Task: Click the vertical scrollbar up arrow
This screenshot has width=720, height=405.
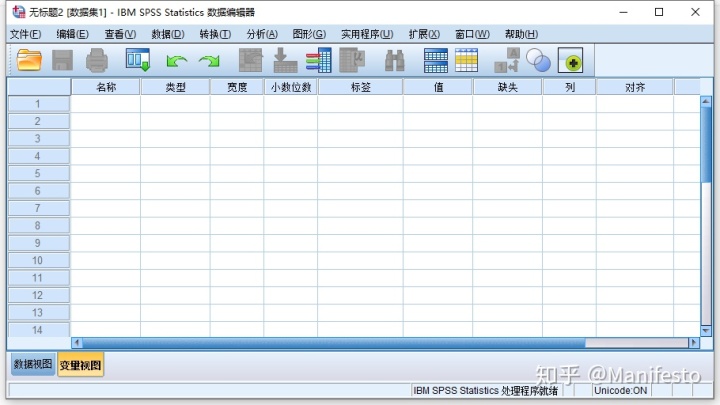Action: tap(706, 101)
